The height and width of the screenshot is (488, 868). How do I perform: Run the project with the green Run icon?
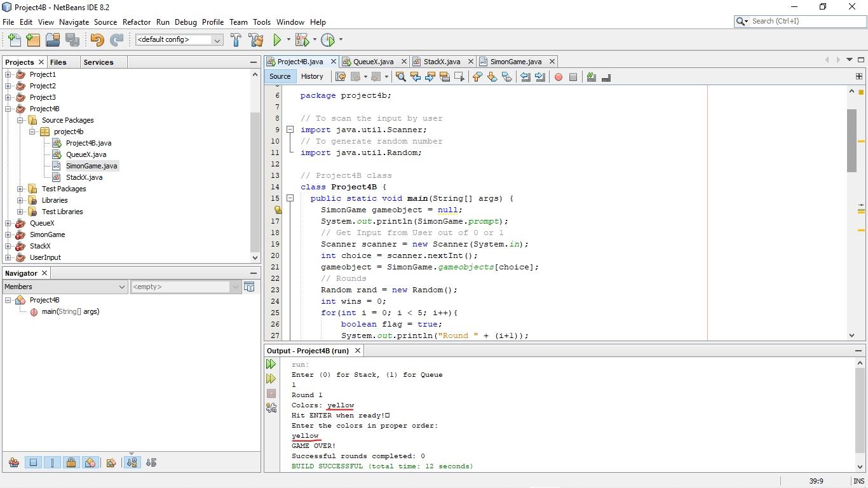click(278, 39)
